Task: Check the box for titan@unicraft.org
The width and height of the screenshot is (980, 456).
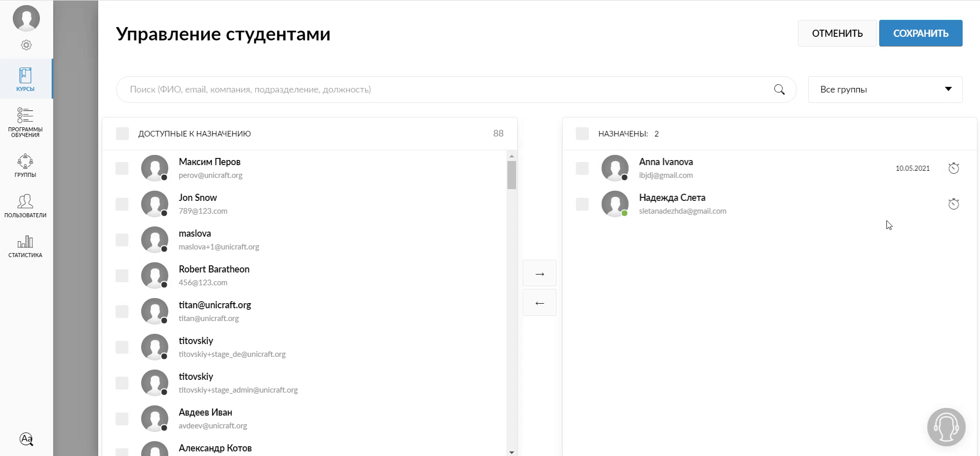Action: point(122,312)
